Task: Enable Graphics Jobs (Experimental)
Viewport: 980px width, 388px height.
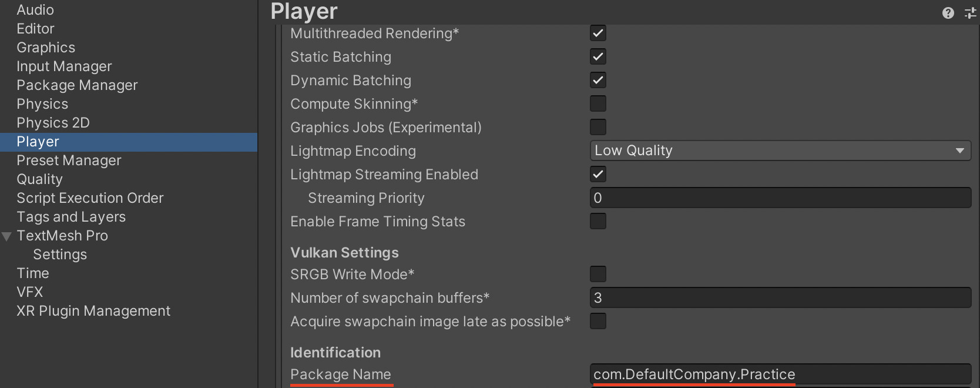Action: 598,127
